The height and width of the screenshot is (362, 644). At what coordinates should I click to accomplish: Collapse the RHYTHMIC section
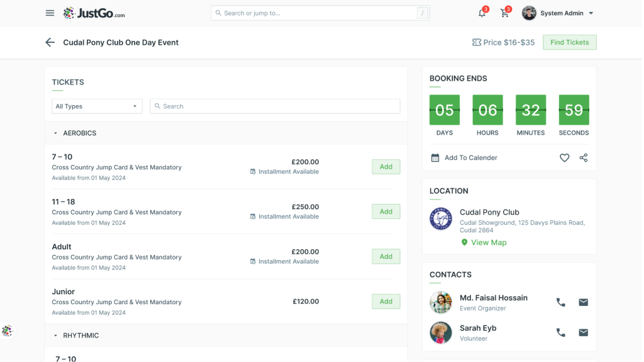pyautogui.click(x=55, y=336)
